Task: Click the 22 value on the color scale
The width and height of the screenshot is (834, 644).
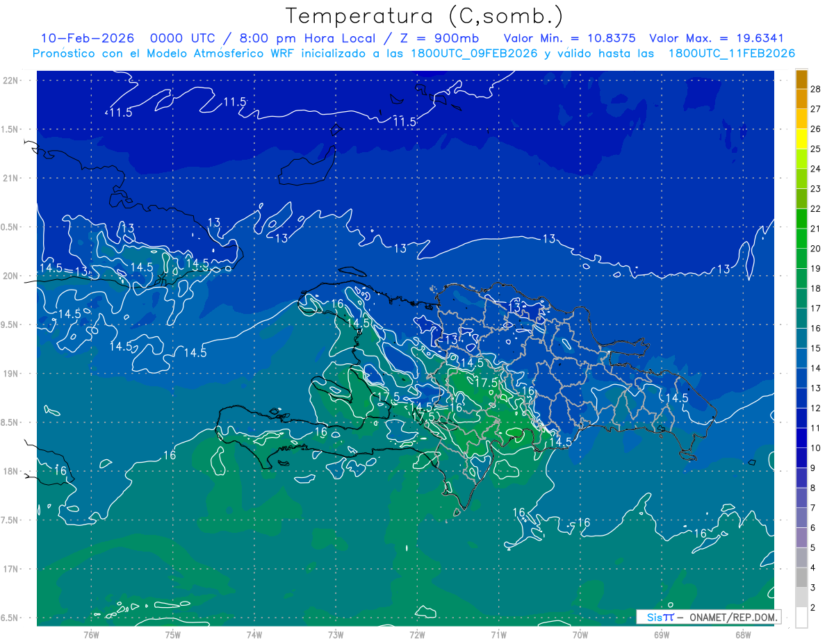Action: 816,208
